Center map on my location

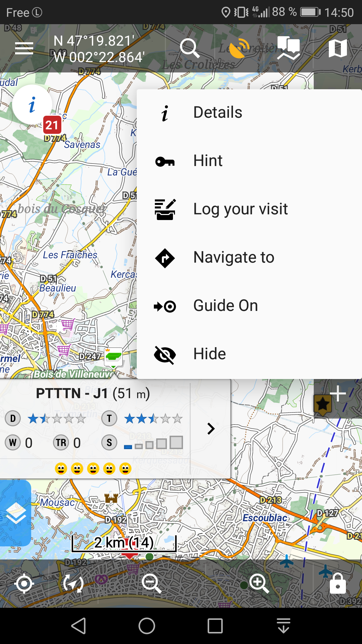point(24,584)
